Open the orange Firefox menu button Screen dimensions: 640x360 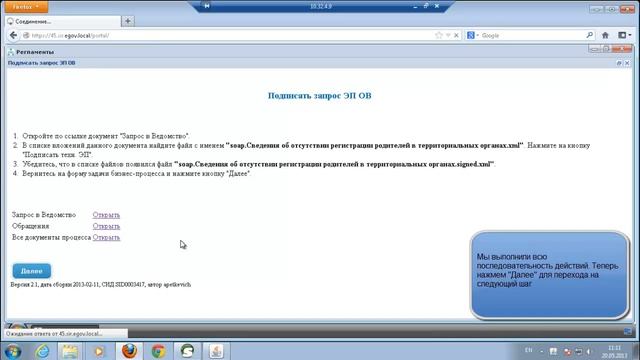(x=26, y=7)
